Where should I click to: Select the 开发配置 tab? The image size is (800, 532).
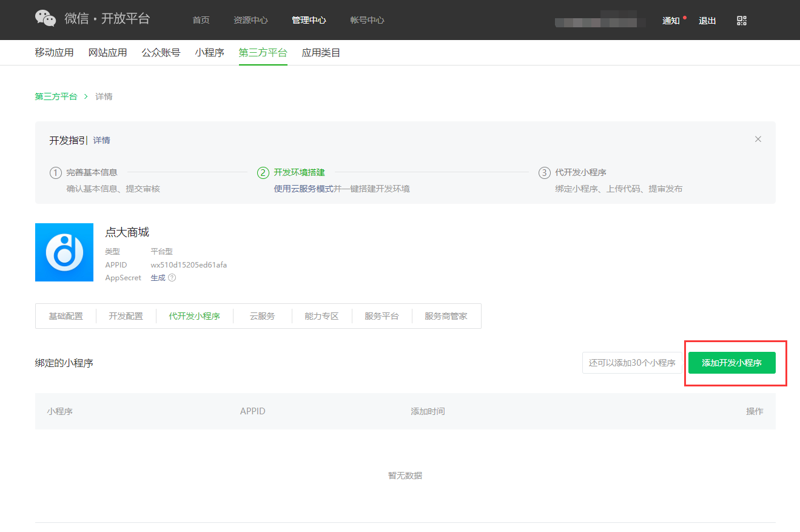pos(126,316)
